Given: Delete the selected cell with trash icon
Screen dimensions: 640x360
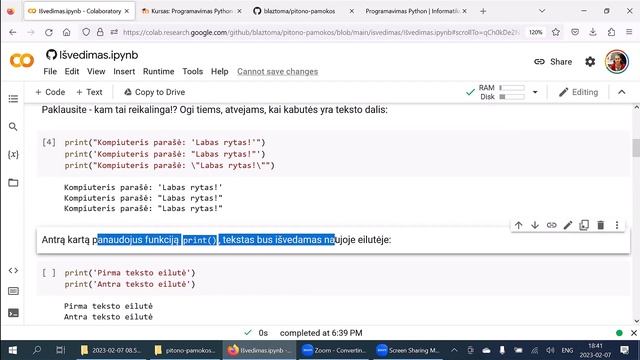Looking at the screenshot, I should coord(600,225).
